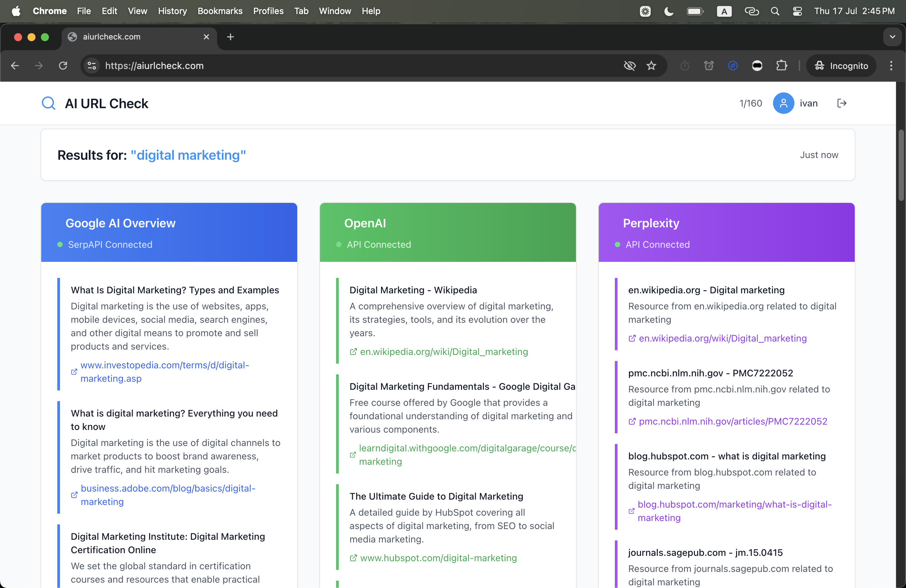Open the Profiles menu

(268, 11)
